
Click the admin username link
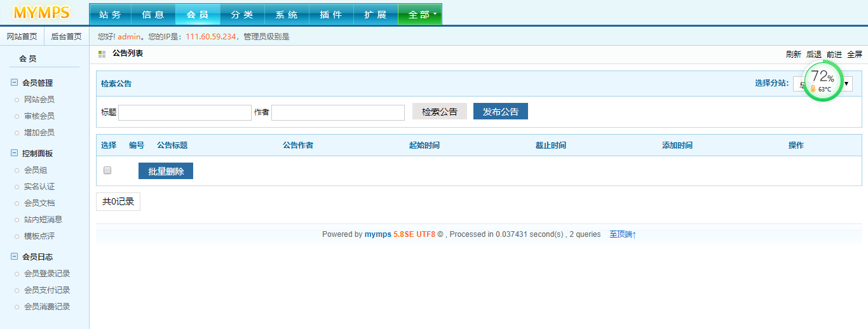(x=129, y=37)
